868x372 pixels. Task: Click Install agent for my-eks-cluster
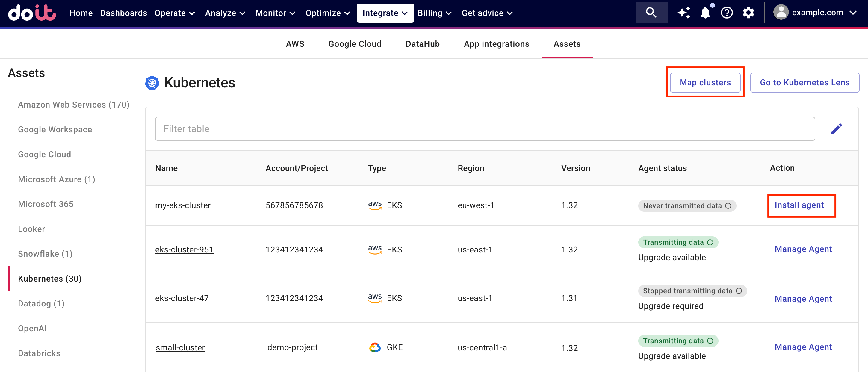(x=799, y=205)
